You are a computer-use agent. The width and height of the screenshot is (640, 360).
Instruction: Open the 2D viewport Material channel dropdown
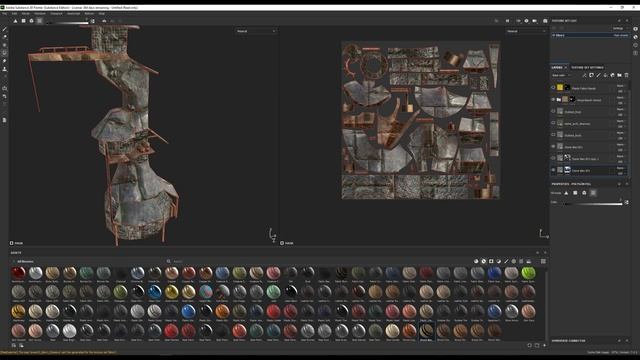click(x=526, y=31)
